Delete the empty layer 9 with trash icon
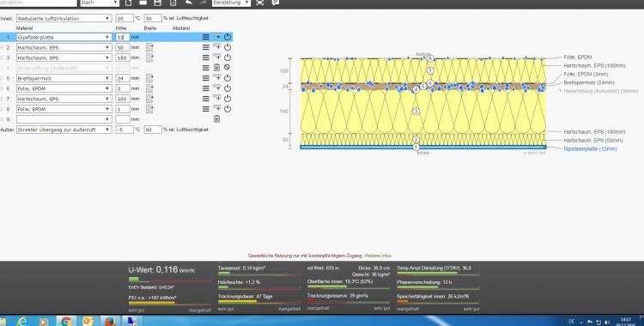Image resolution: width=644 pixels, height=326 pixels. (x=217, y=119)
